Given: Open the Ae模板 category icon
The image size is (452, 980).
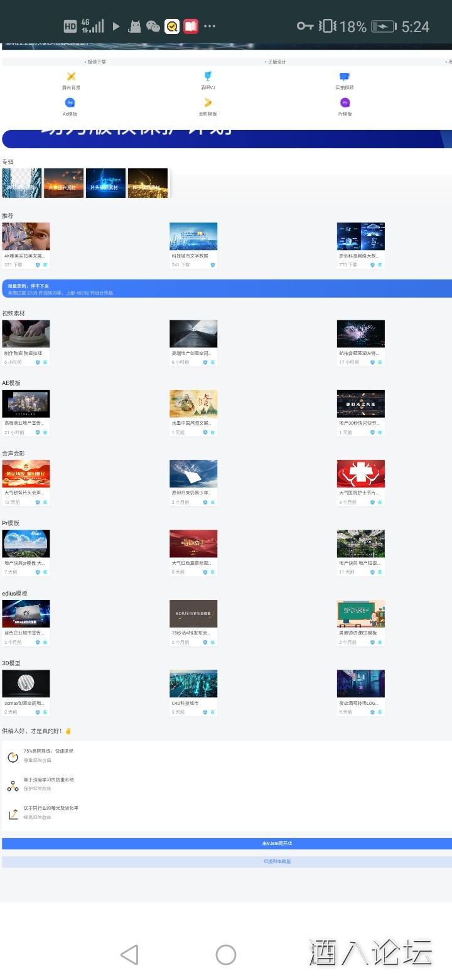Looking at the screenshot, I should coord(70,104).
